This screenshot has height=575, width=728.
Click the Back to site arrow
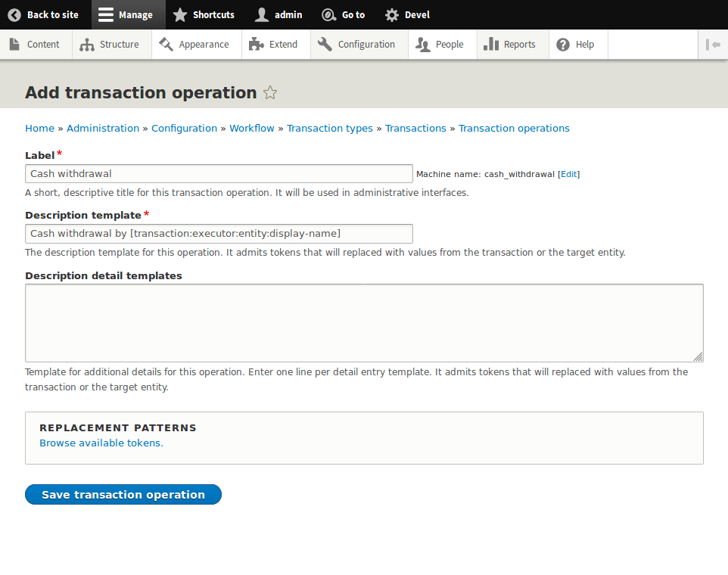(14, 14)
